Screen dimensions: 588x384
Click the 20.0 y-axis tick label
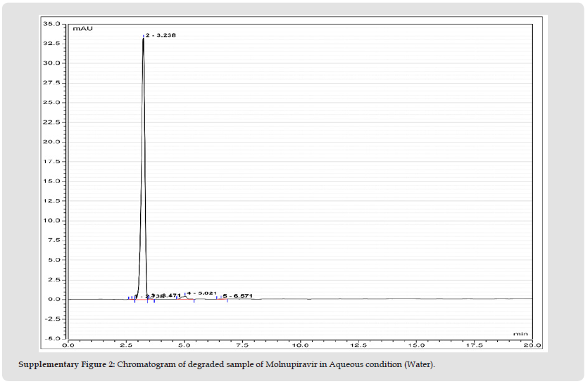[x=53, y=142]
